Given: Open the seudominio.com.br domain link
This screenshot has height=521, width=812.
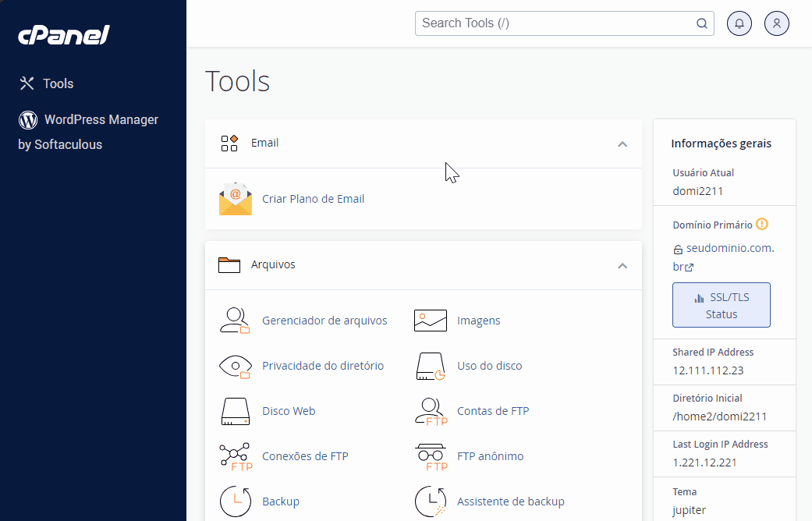Looking at the screenshot, I should pos(723,257).
